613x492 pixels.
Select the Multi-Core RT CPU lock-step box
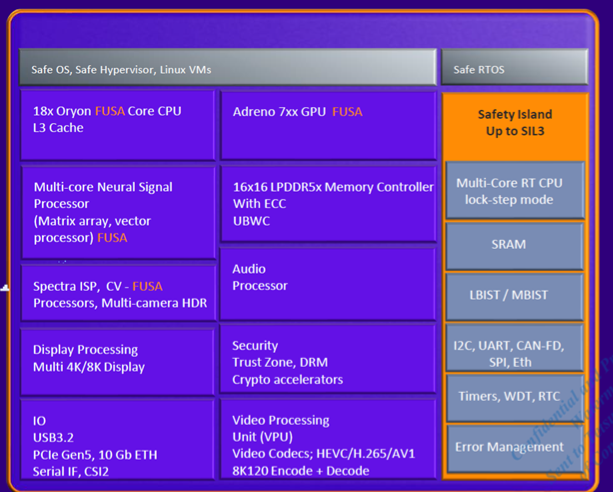point(514,191)
